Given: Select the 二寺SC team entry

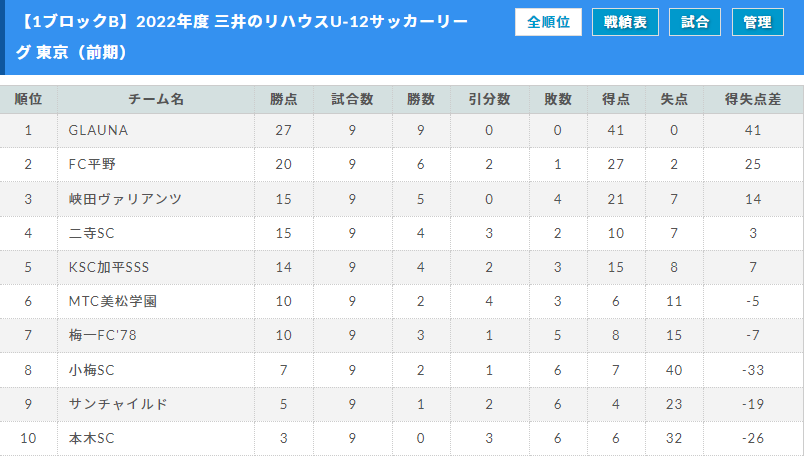Looking at the screenshot, I should 91,233.
